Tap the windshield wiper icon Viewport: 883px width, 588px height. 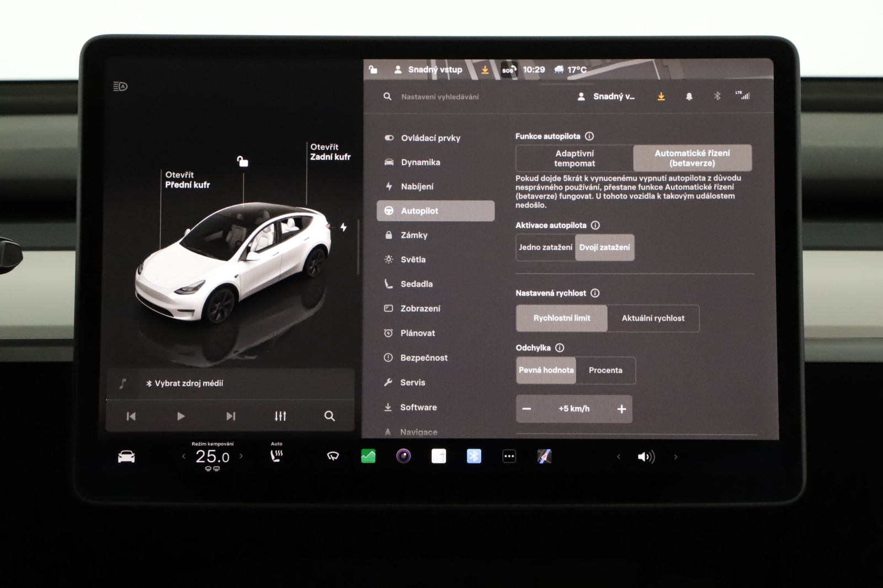pos(333,456)
